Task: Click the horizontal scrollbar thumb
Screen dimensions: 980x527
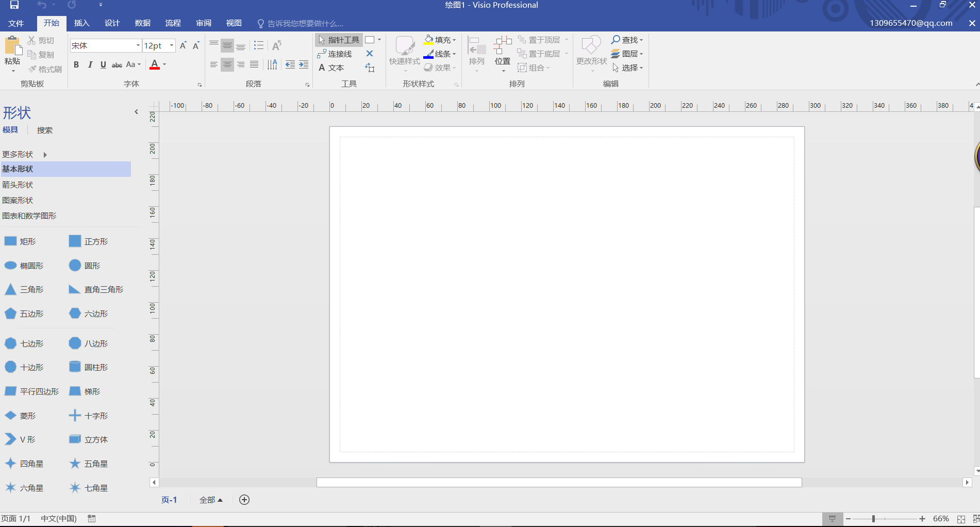Action: coord(559,482)
